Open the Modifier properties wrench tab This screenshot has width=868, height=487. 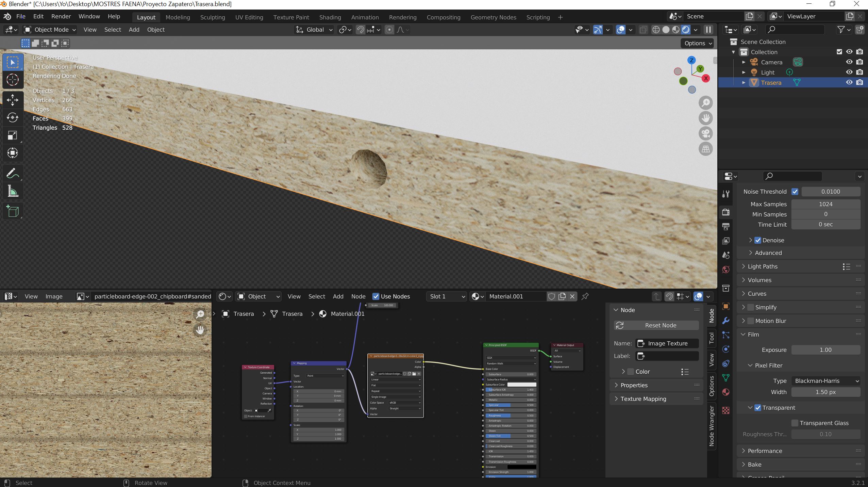726,321
